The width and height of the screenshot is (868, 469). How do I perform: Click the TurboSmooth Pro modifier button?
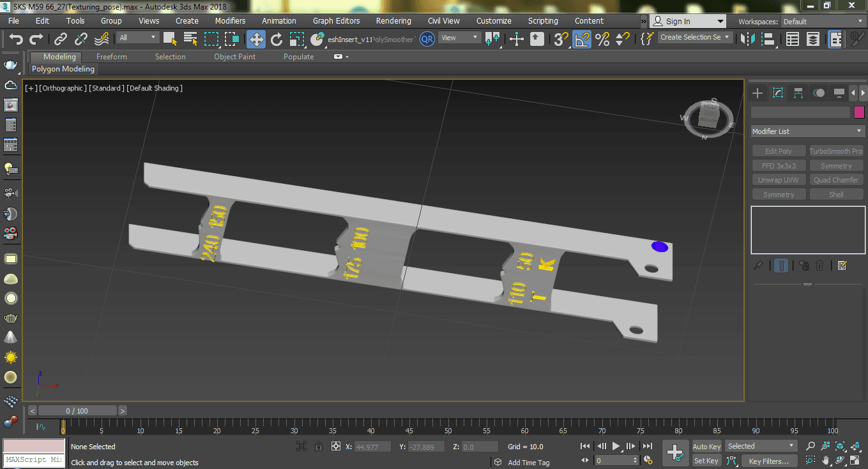pos(836,151)
